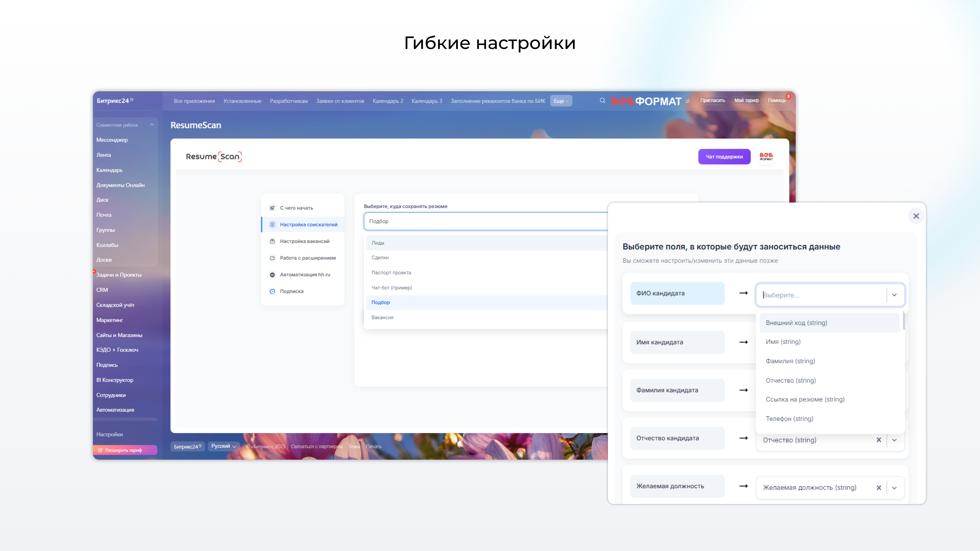Click the 'Расширить тариф' button
980x551 pixels.
125,450
